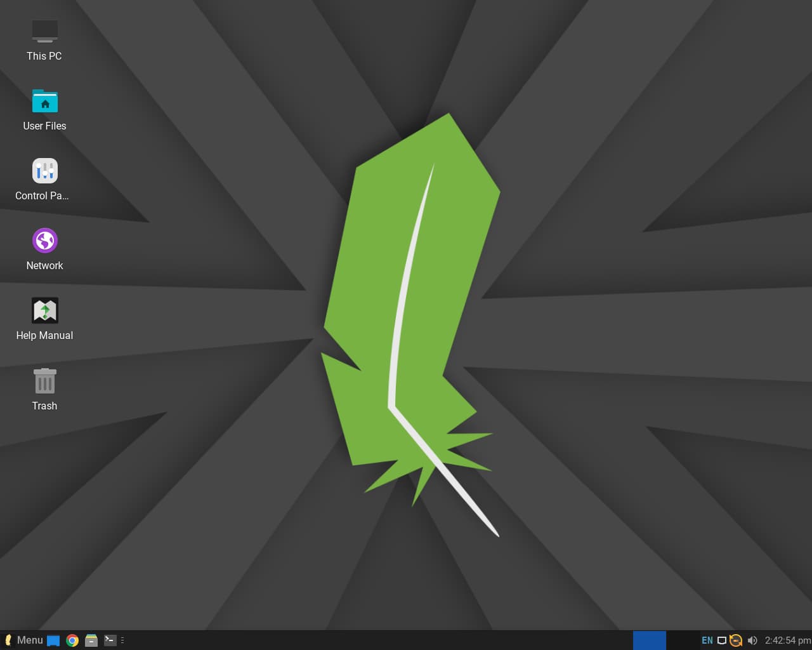812x650 pixels.
Task: Open the application launcher list icon
Action: pyautogui.click(x=124, y=640)
